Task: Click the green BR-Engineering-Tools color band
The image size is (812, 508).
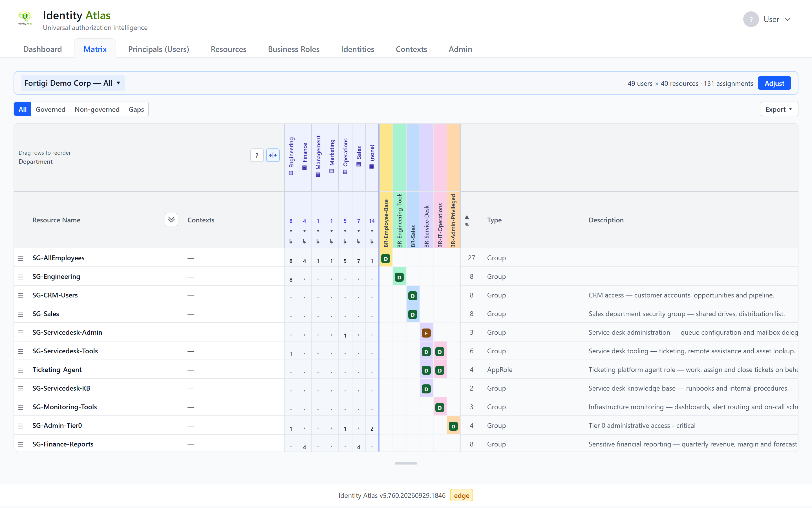Action: tap(399, 157)
